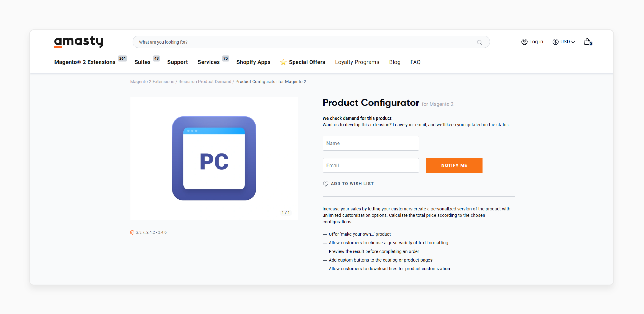
Task: Click the Log in link
Action: (x=536, y=42)
